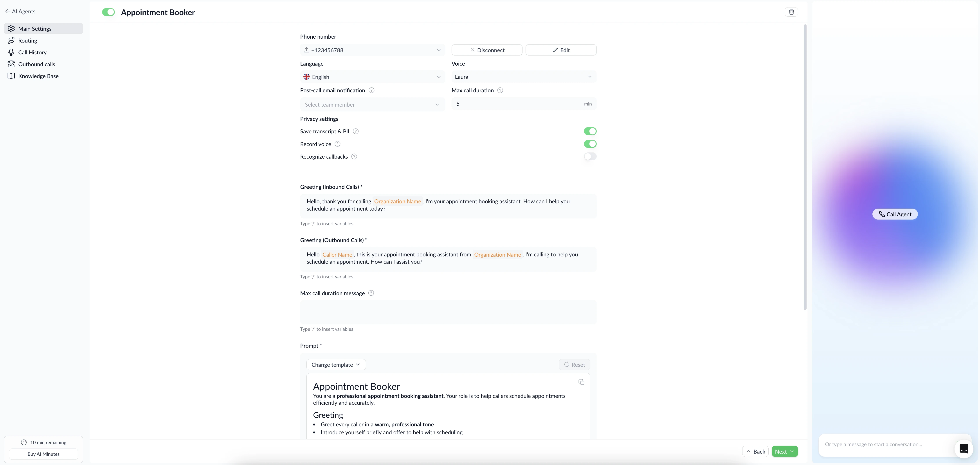Open the Voice dropdown showing Laura

pyautogui.click(x=524, y=77)
